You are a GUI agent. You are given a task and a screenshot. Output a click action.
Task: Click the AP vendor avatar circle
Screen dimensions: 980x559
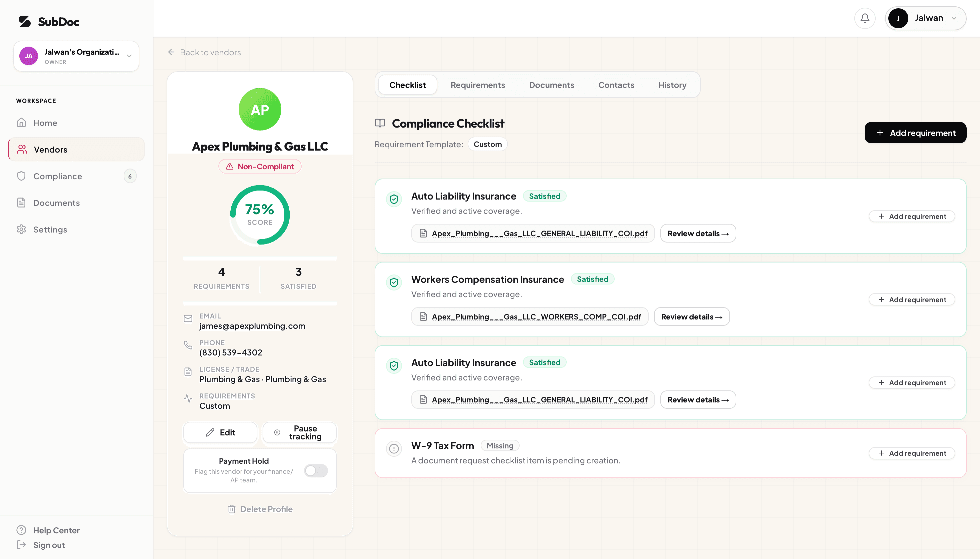coord(260,109)
